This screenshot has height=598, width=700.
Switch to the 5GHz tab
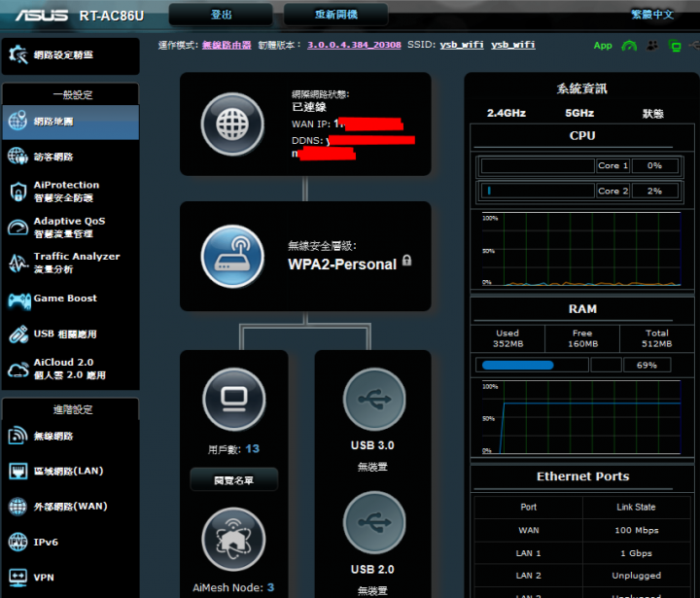pyautogui.click(x=579, y=114)
